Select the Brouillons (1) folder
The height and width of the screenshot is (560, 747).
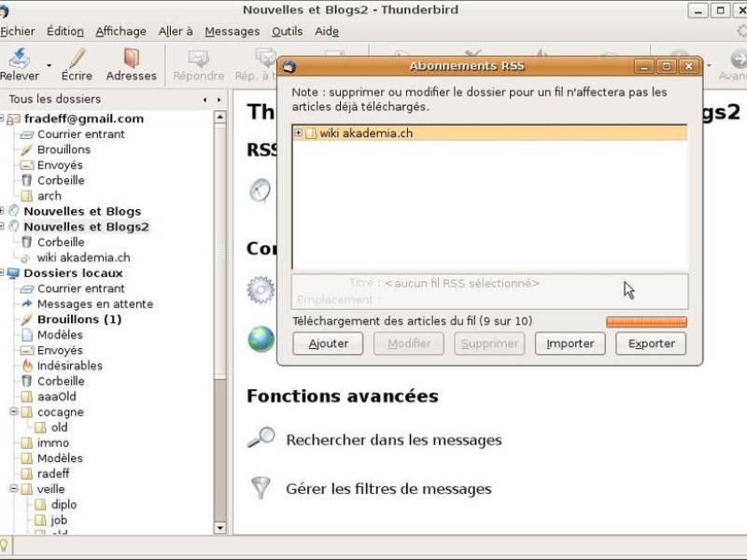79,319
